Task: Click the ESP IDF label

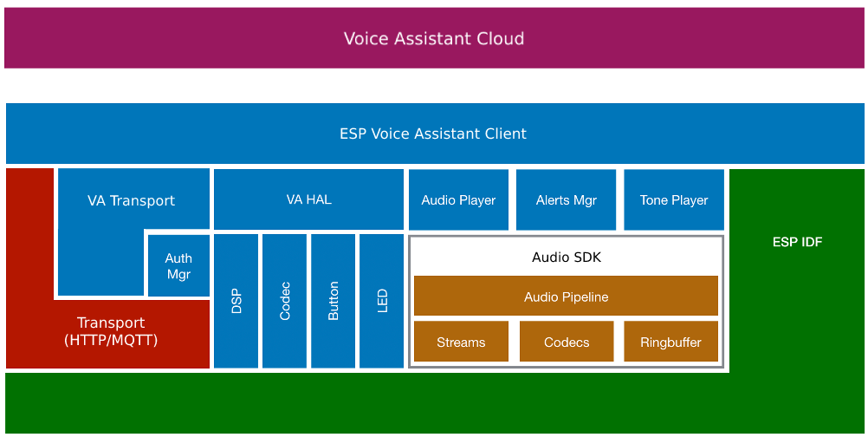Action: [x=797, y=242]
